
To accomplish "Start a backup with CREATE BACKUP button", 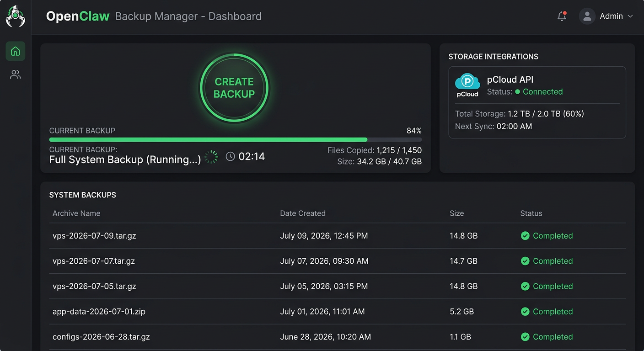I will (x=234, y=88).
